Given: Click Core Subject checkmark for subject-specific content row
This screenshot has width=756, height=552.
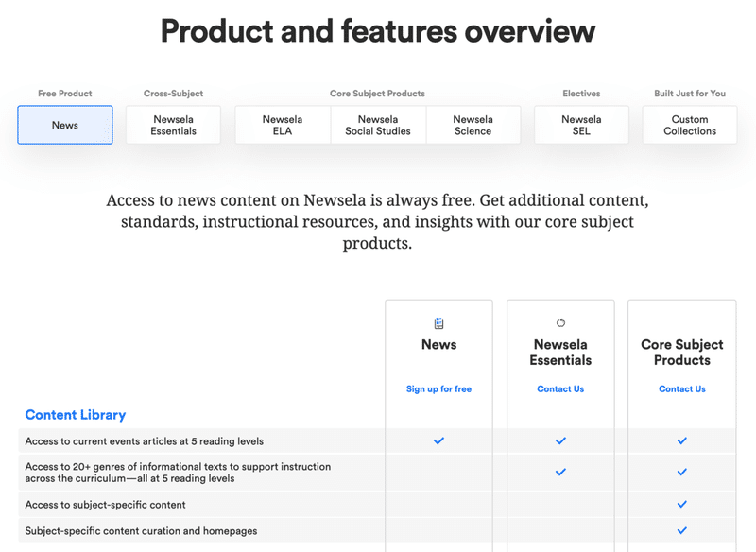Looking at the screenshot, I should coord(681,505).
